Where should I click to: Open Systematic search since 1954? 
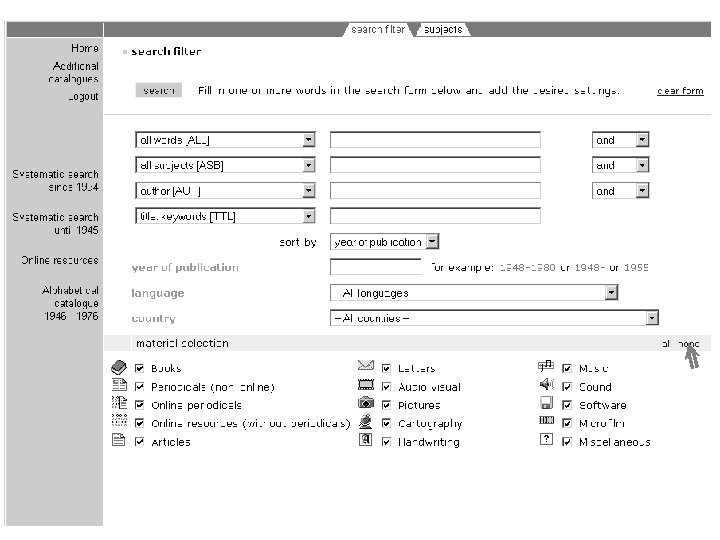(56, 180)
